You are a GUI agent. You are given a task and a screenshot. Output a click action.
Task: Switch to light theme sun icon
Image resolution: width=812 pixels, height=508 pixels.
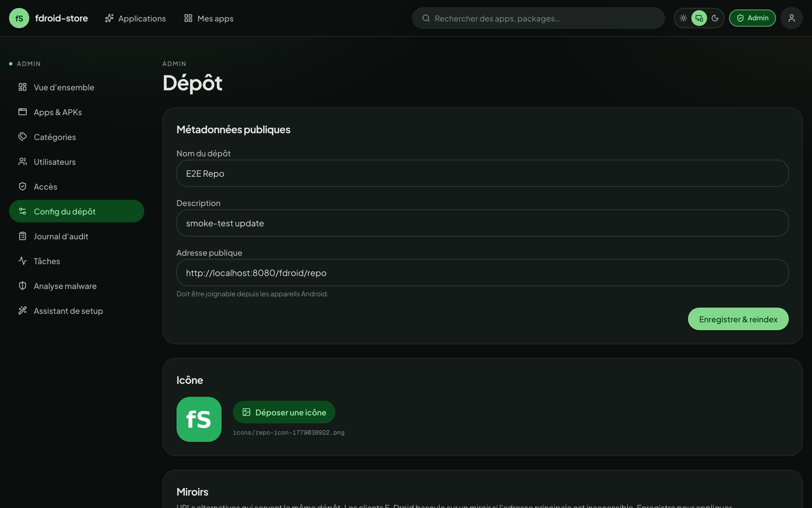(x=683, y=18)
